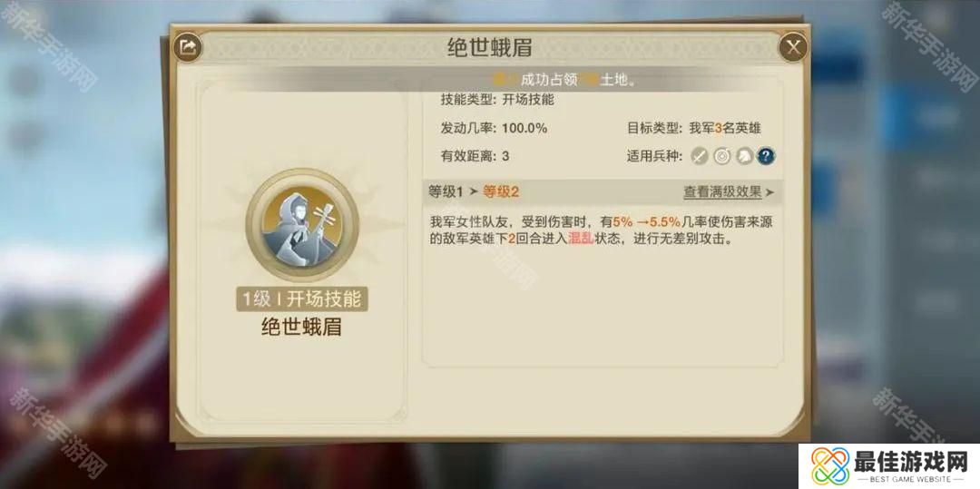Tap the horse cavalry troop type icon

point(744,156)
